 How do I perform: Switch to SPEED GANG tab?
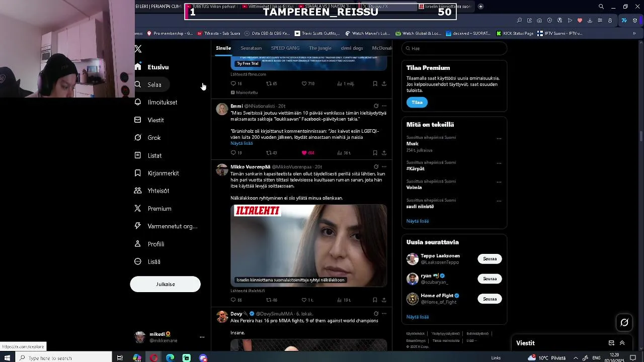click(285, 48)
